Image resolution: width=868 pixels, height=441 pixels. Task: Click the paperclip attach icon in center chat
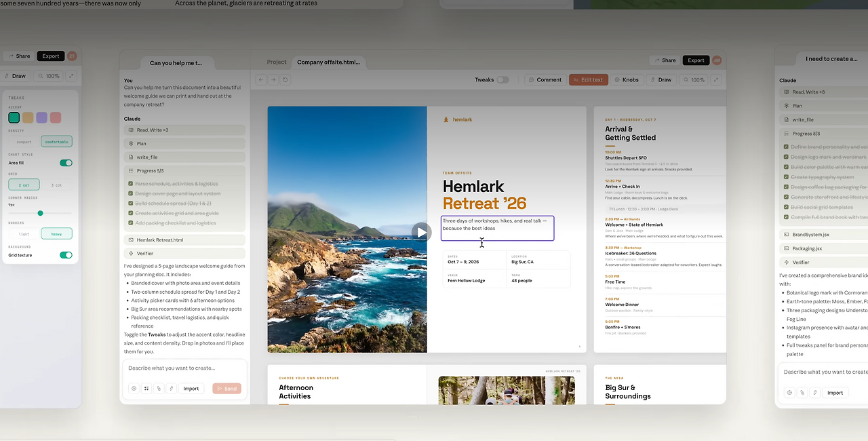pos(159,389)
